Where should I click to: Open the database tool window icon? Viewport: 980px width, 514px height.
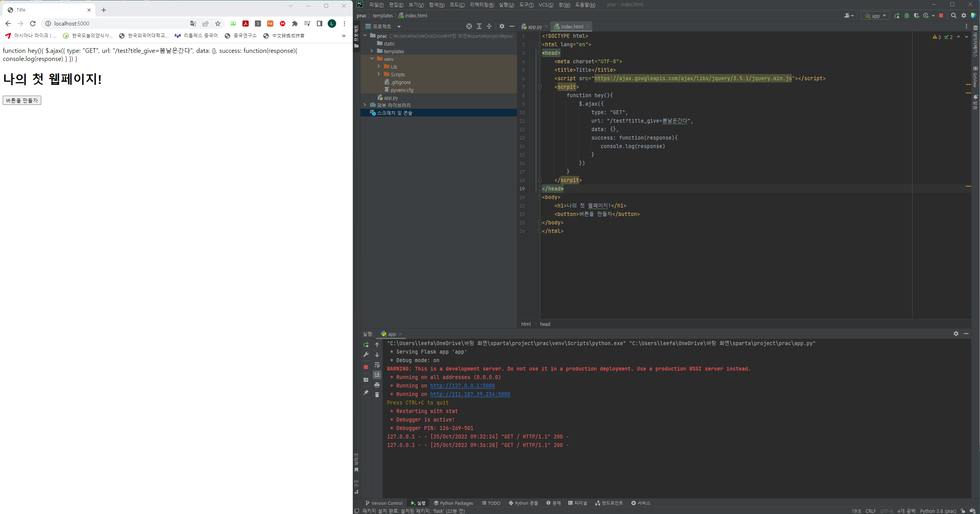tap(975, 28)
